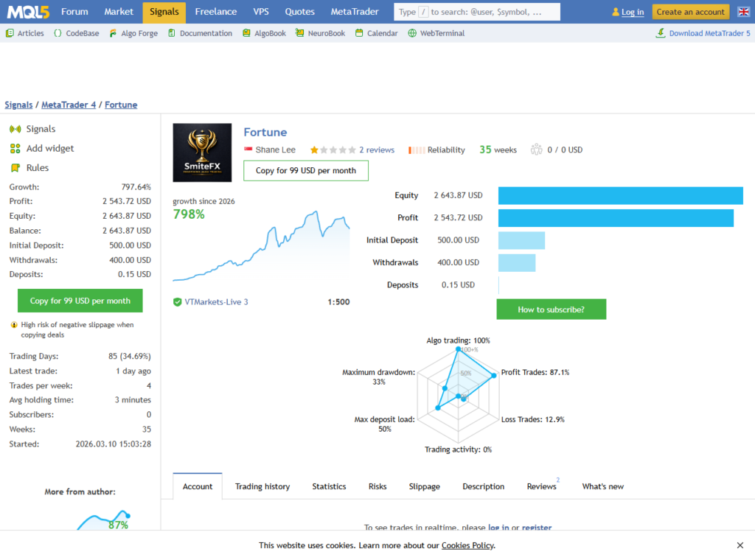Open the MetaTrader 4 breadcrumb link
This screenshot has width=755, height=560.
coord(69,105)
